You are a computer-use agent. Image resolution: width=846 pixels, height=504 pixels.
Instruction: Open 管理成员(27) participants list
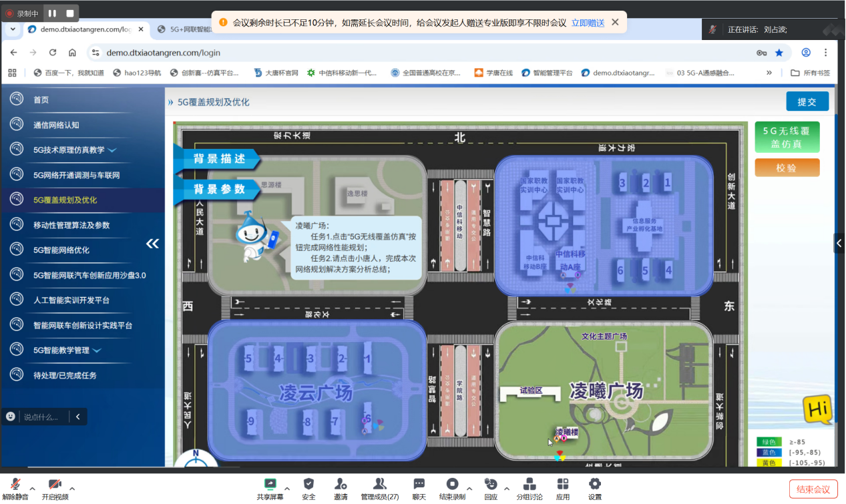click(379, 487)
